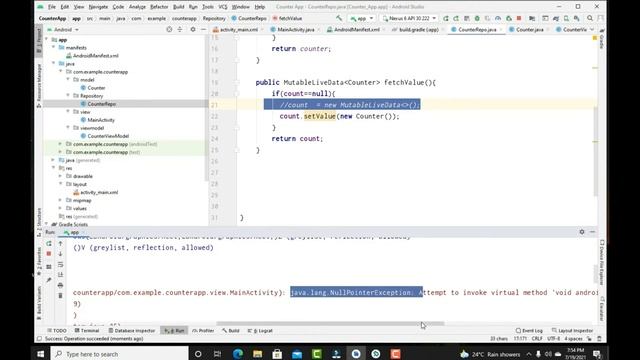Screen dimensions: 640x360
Task: Run the app with the green run icon
Action: pos(446,18)
